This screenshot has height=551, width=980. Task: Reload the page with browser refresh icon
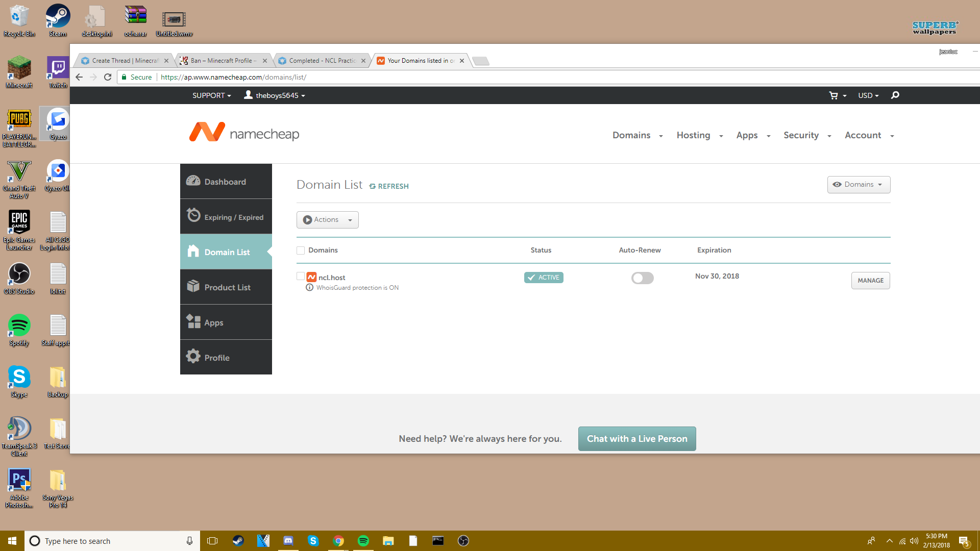coord(108,77)
